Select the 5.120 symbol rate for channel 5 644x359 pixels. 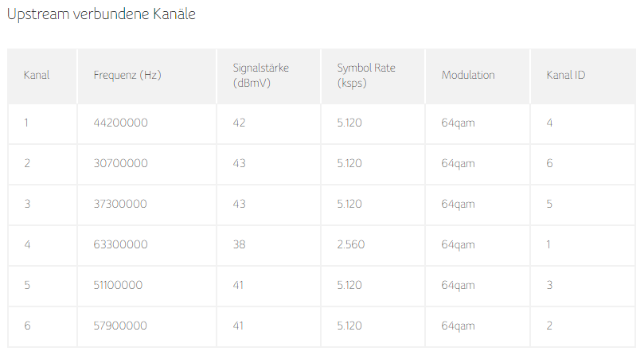point(349,286)
